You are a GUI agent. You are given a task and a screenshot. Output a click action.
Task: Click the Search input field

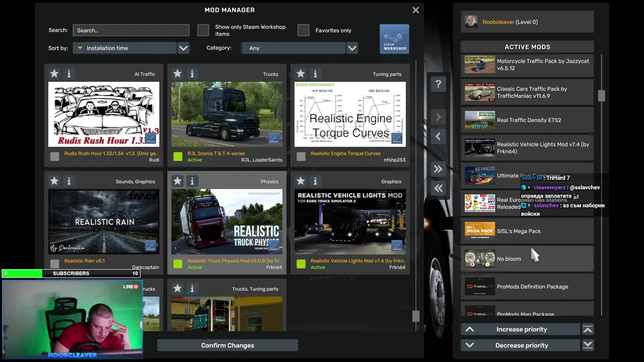(x=131, y=30)
